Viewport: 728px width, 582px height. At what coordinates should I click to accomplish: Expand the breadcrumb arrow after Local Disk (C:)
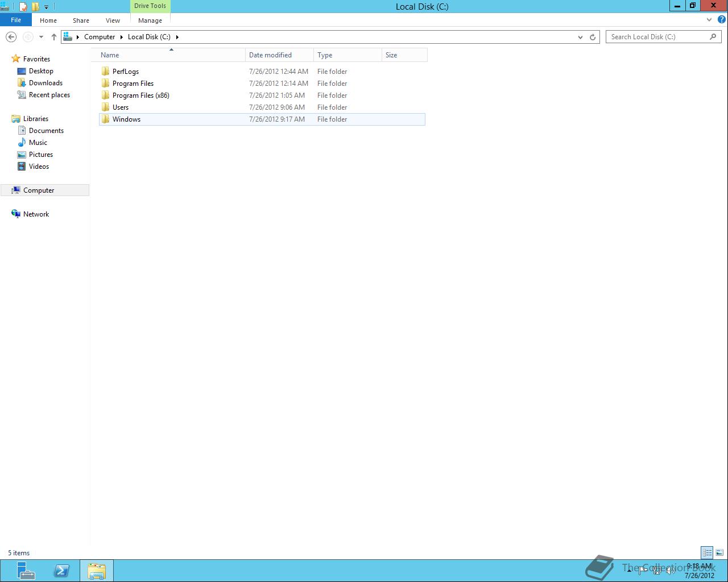tap(177, 37)
